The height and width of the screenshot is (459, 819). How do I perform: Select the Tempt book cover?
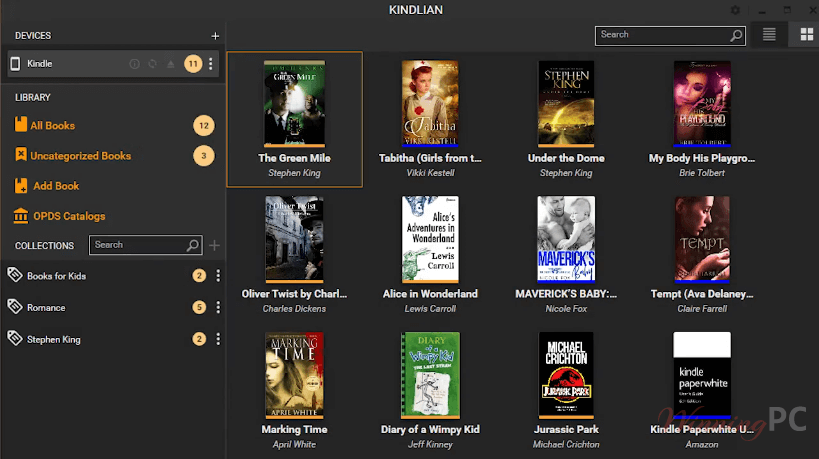pos(702,239)
